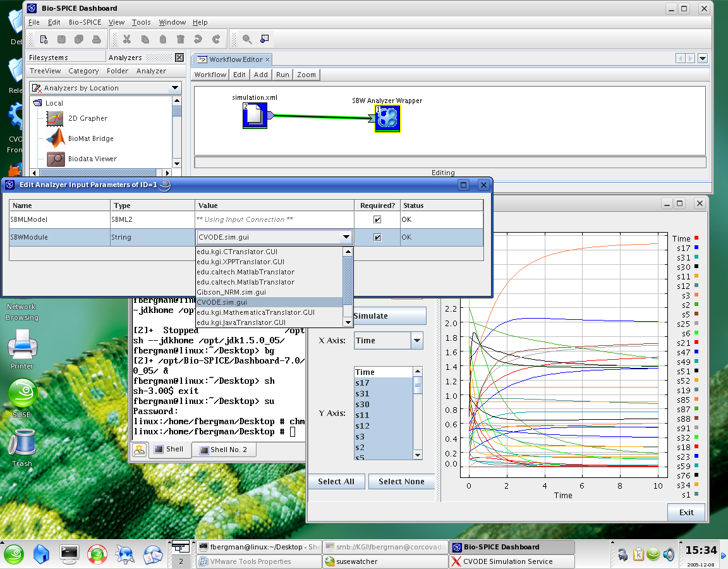The image size is (728, 569).
Task: Select the Local analyzers tree folder
Action: point(48,103)
